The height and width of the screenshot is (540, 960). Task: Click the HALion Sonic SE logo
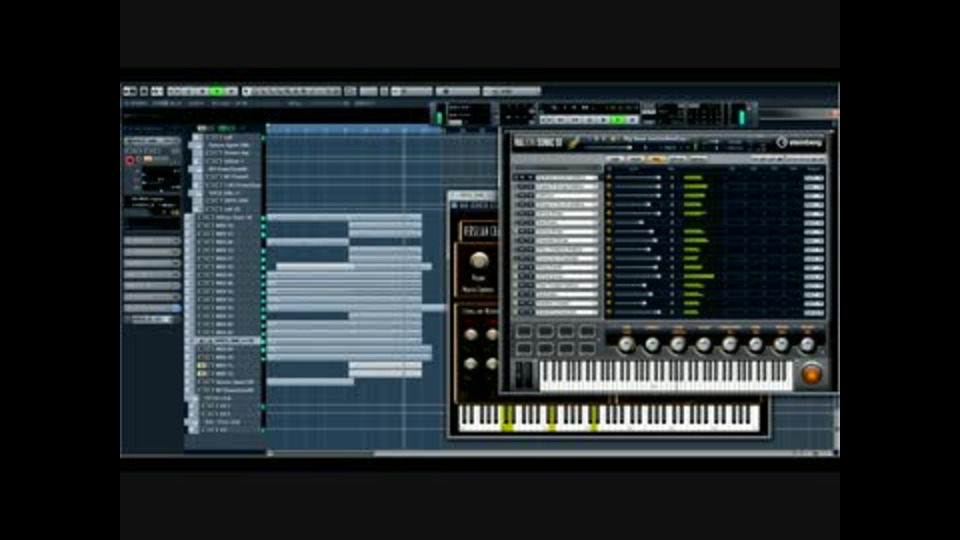[538, 143]
